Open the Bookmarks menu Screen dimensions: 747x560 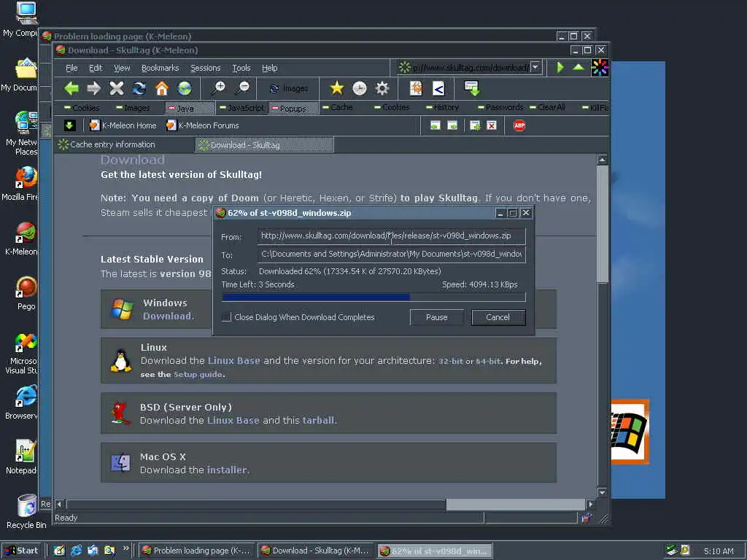pyautogui.click(x=160, y=68)
